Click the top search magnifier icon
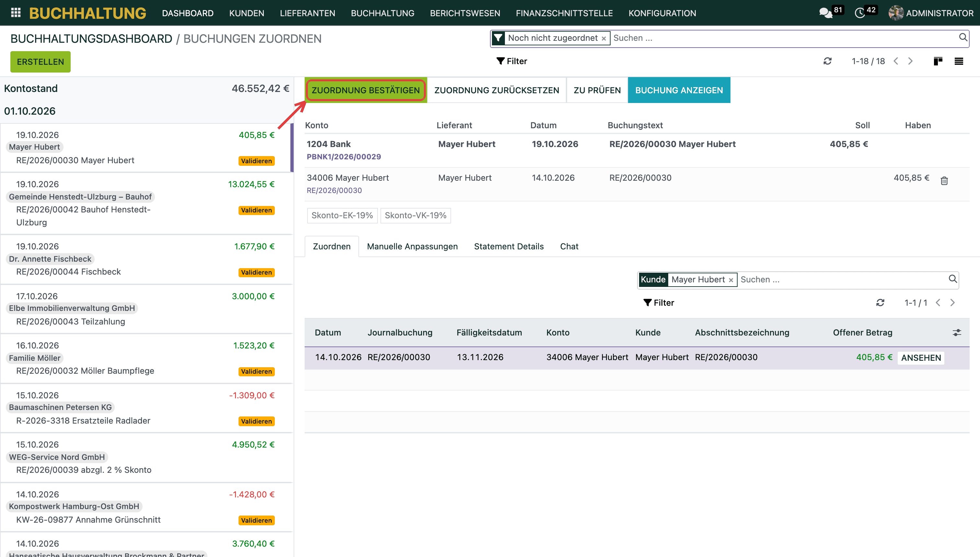 click(x=963, y=38)
